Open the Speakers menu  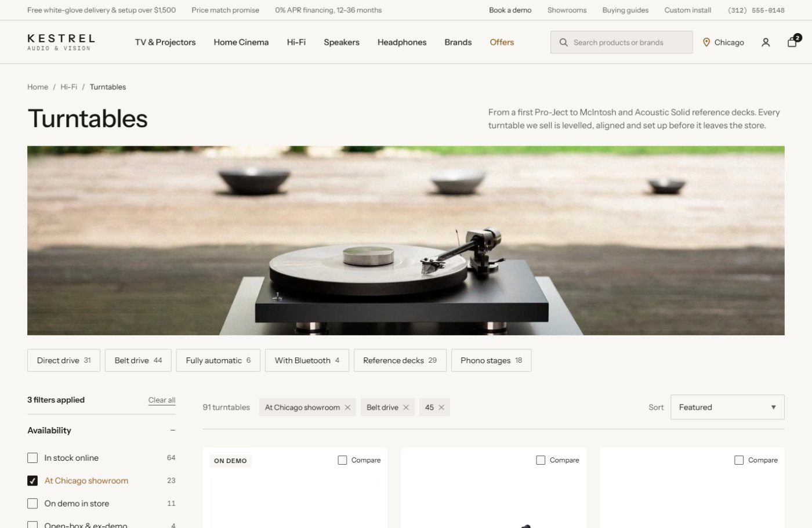342,42
